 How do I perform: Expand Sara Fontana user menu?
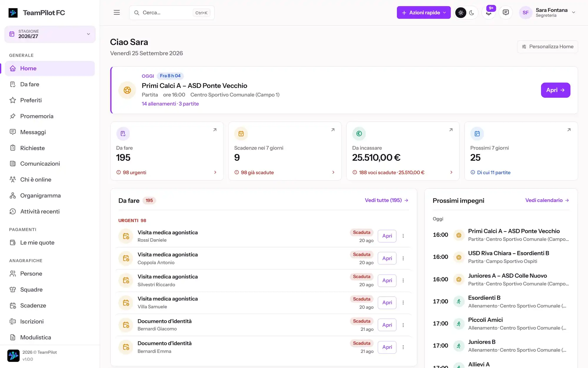coord(547,13)
